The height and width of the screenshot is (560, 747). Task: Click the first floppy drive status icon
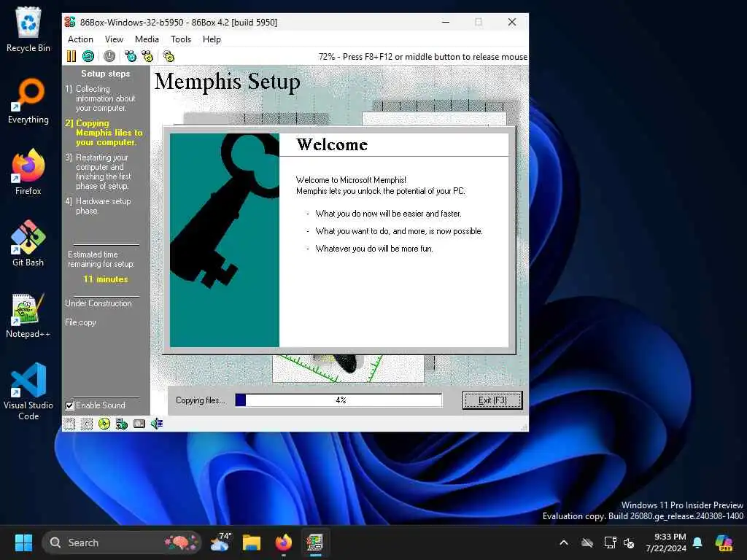tap(69, 424)
